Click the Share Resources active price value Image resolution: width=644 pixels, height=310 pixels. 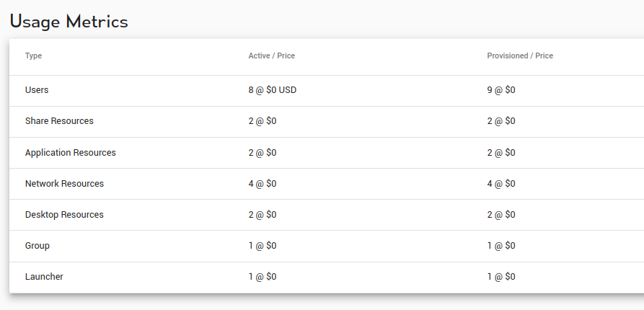[263, 121]
